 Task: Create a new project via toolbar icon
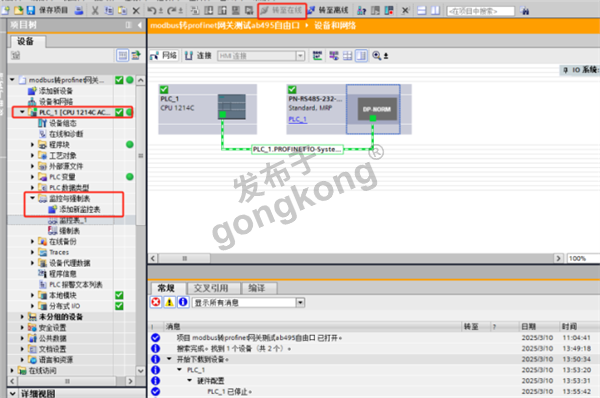(6, 10)
